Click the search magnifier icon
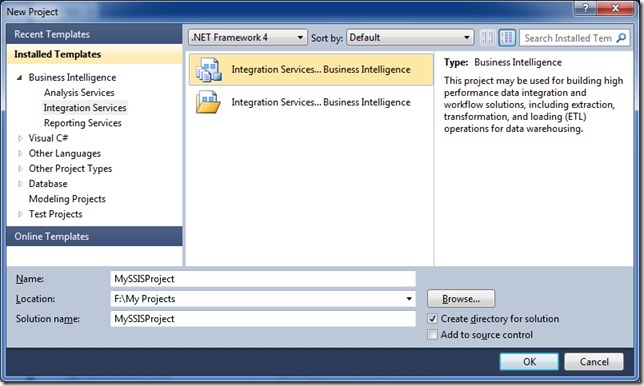 (x=621, y=38)
